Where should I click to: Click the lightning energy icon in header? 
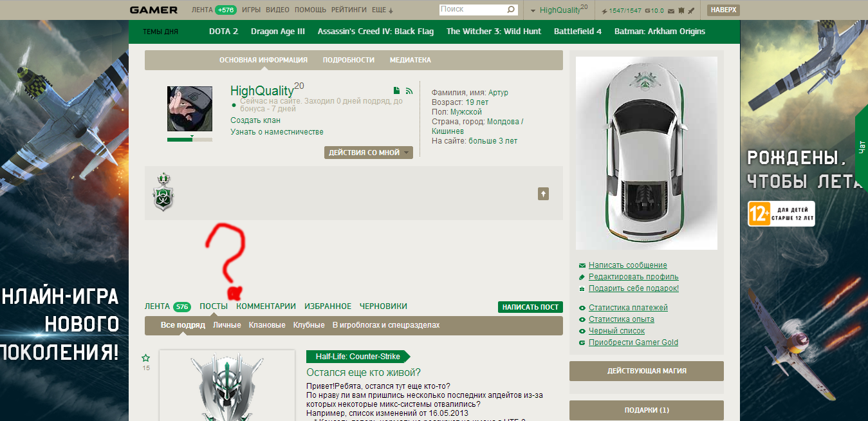[x=605, y=10]
